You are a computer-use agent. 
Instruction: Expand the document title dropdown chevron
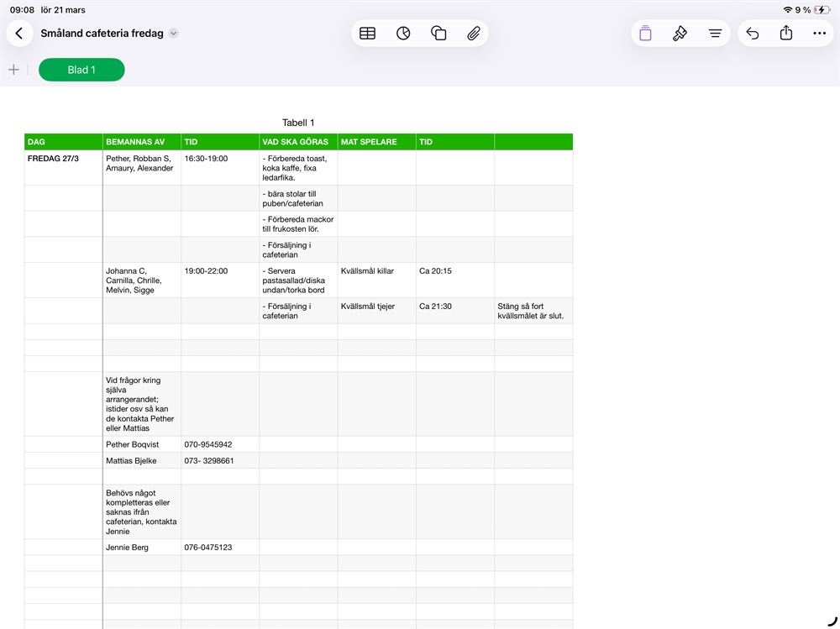coord(173,34)
